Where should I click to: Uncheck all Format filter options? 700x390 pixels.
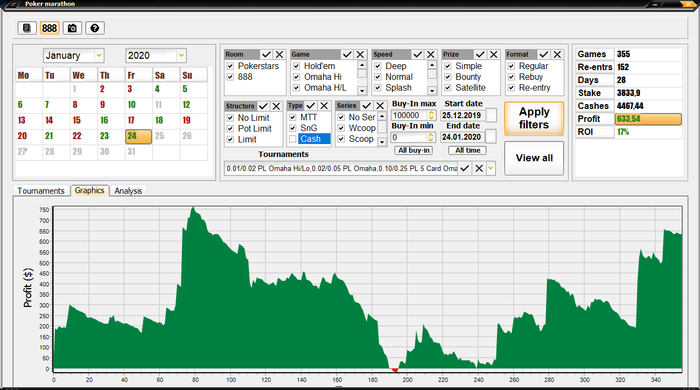coord(557,54)
